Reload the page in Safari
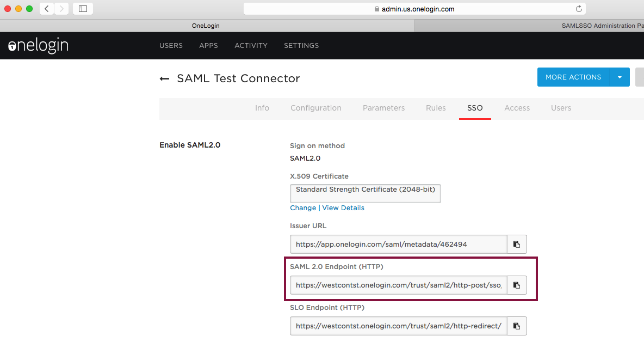Image resolution: width=644 pixels, height=354 pixels. click(x=579, y=9)
